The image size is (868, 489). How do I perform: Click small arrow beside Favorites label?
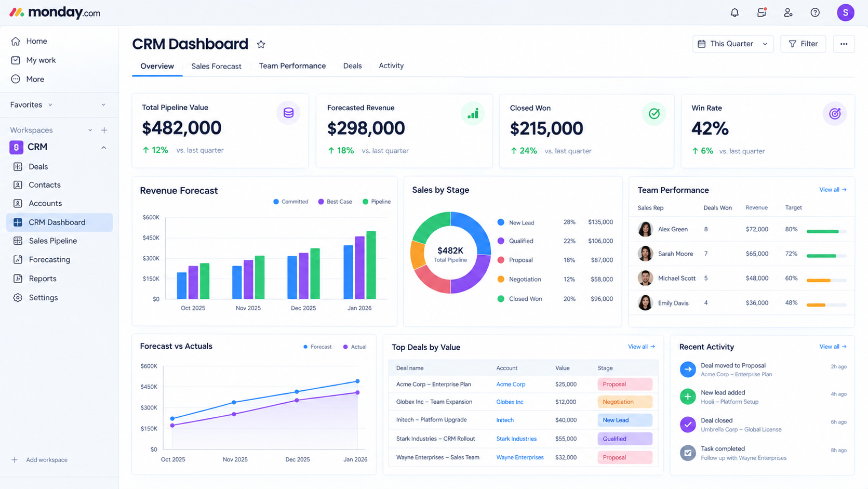50,105
